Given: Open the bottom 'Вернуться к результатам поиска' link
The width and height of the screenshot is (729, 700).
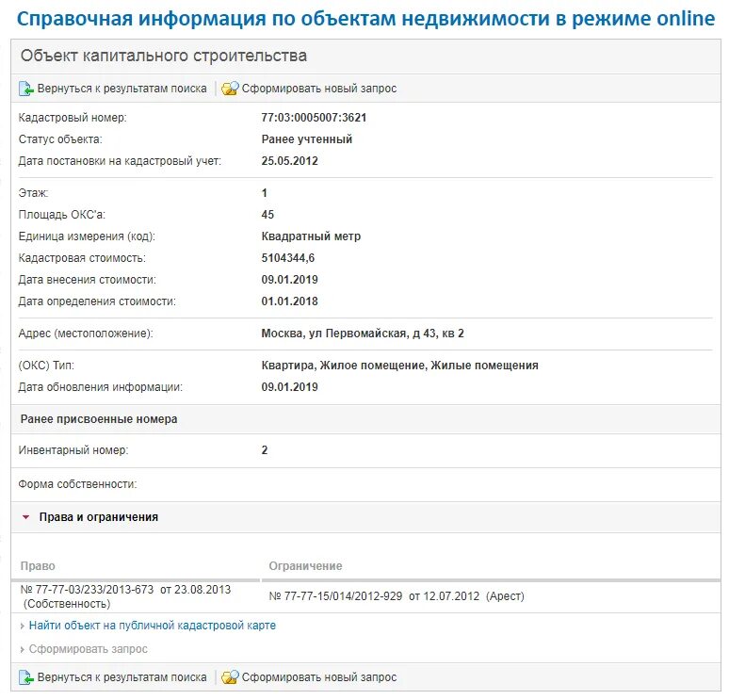Looking at the screenshot, I should click(x=121, y=677).
